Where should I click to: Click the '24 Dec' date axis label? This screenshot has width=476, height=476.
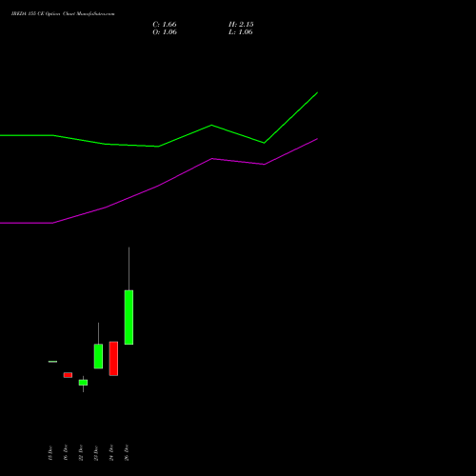tap(111, 453)
